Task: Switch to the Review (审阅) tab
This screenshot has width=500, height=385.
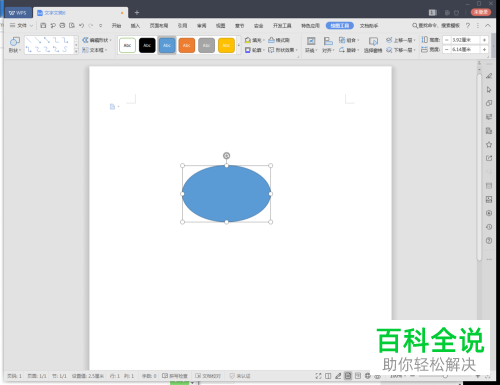Action: (x=201, y=26)
